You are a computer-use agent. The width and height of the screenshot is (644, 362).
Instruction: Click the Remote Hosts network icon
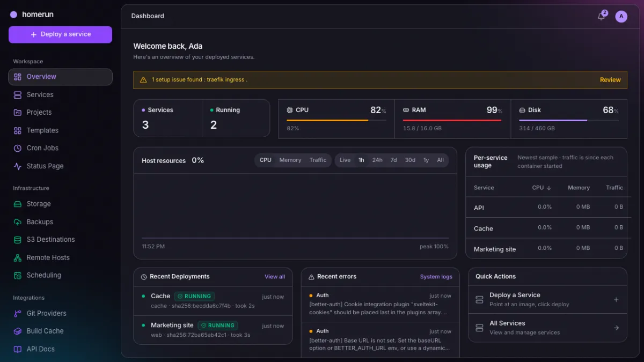pyautogui.click(x=18, y=258)
